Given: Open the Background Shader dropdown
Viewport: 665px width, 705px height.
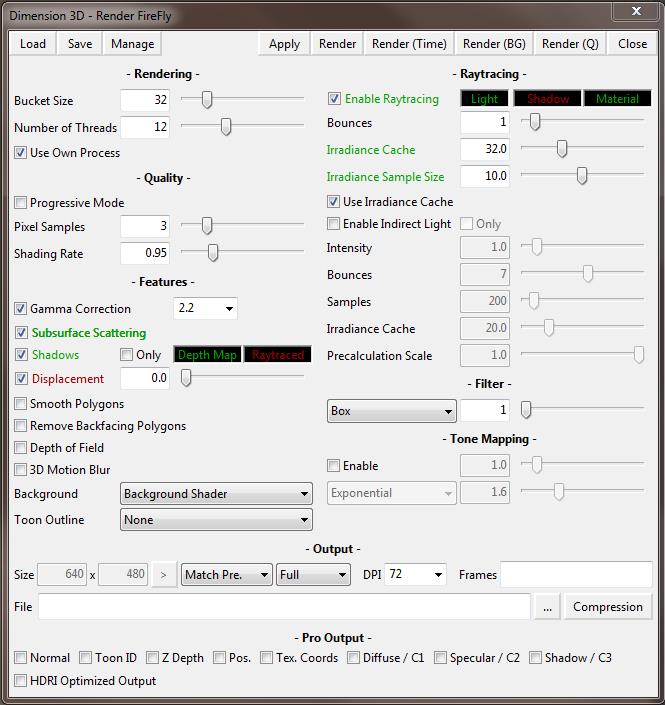Looking at the screenshot, I should coord(216,494).
